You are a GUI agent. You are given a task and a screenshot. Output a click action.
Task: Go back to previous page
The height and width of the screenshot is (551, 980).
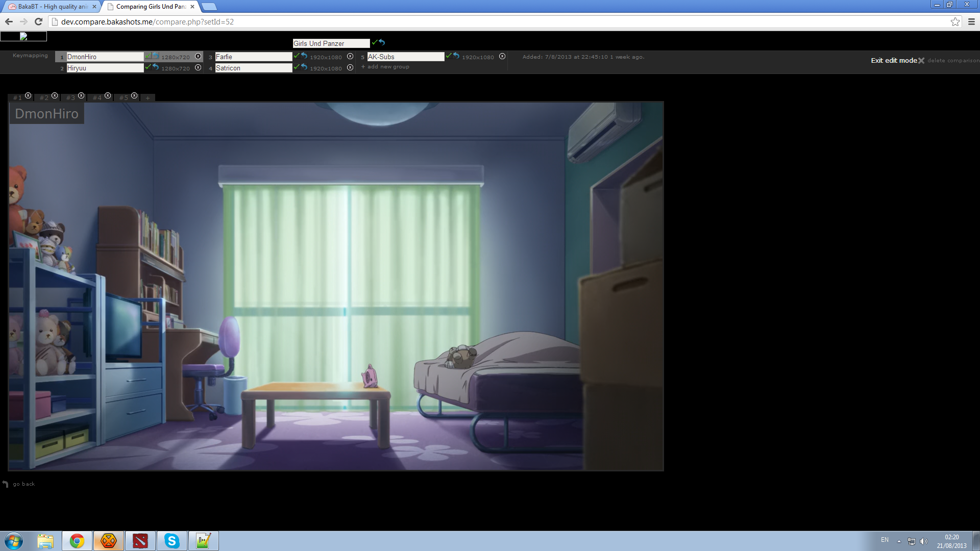tap(19, 484)
